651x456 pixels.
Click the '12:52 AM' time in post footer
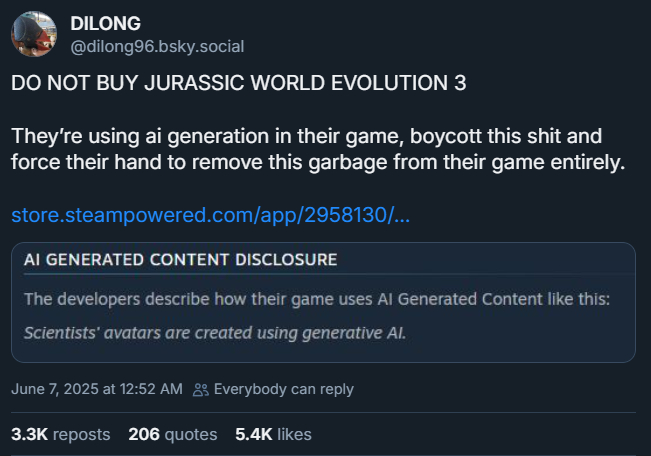(153, 389)
